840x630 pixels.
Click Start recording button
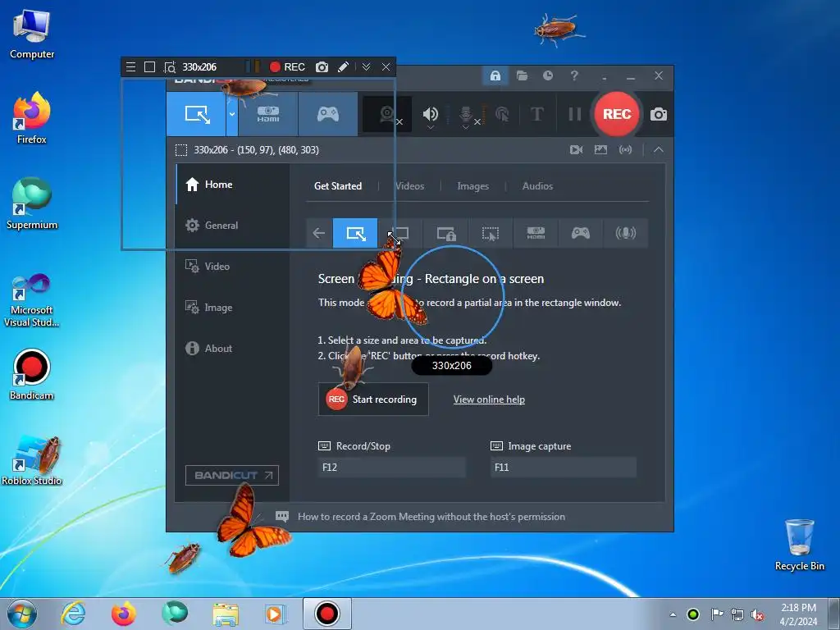tap(373, 399)
